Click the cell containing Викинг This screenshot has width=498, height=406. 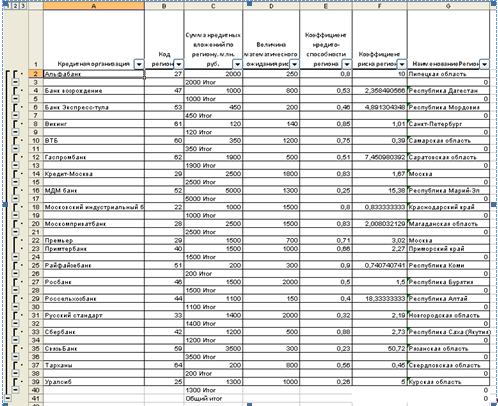click(94, 124)
